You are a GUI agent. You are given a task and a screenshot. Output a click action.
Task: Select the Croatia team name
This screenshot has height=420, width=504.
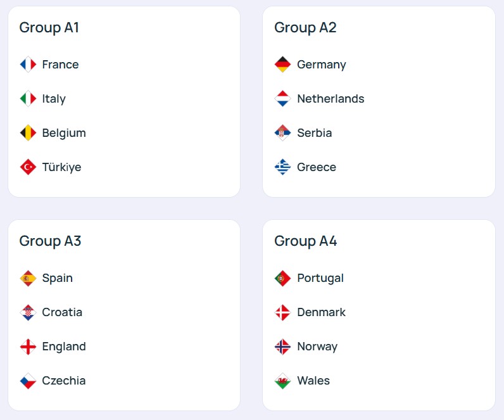62,312
